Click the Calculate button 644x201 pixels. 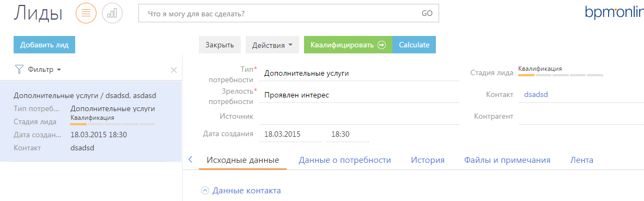point(414,45)
